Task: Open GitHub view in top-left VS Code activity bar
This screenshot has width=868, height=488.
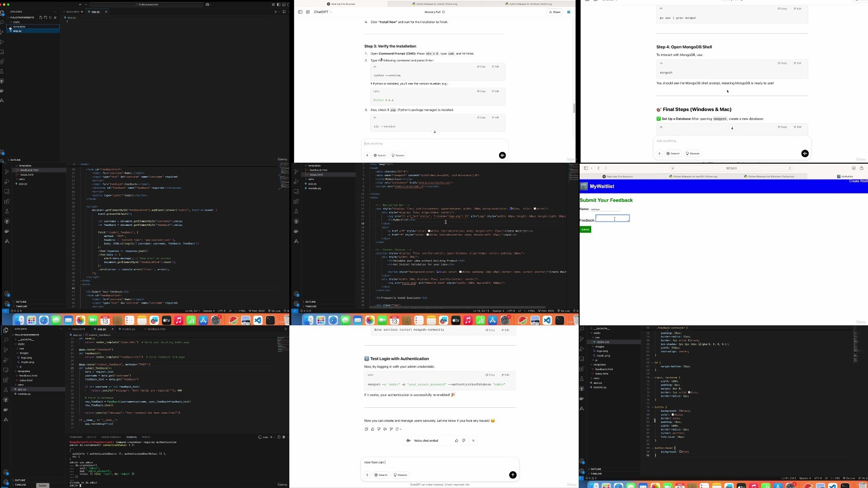Action: point(2,81)
